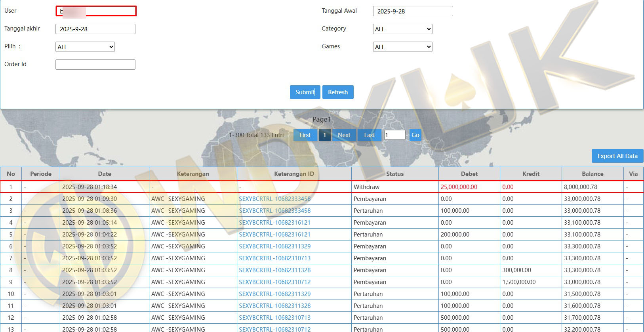Click the Next page button

344,135
